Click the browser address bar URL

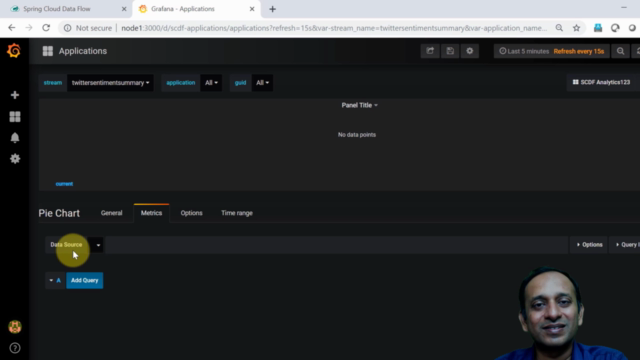[x=334, y=28]
